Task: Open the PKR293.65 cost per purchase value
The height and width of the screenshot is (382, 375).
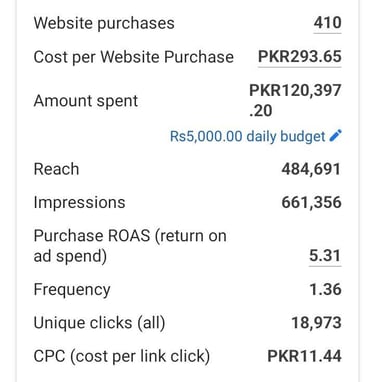Action: point(300,56)
